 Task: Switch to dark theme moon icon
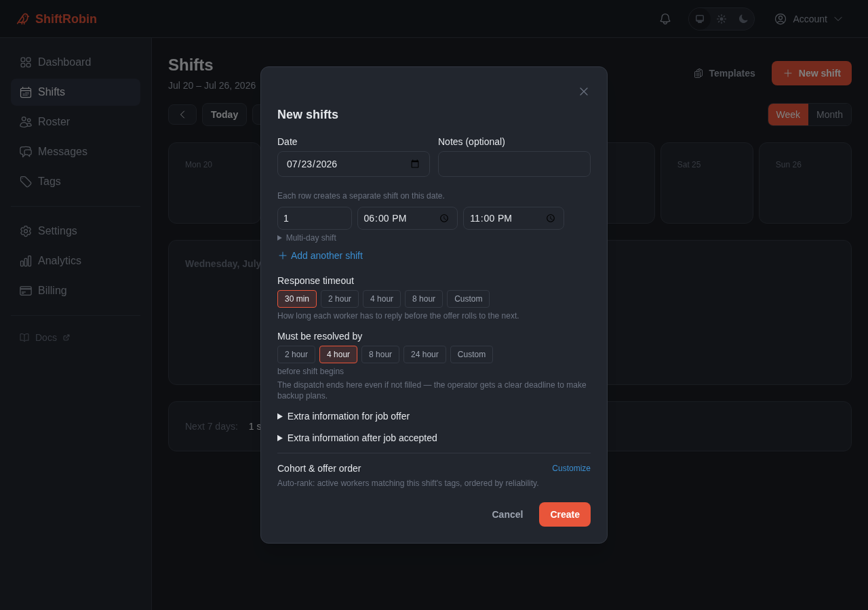point(743,19)
